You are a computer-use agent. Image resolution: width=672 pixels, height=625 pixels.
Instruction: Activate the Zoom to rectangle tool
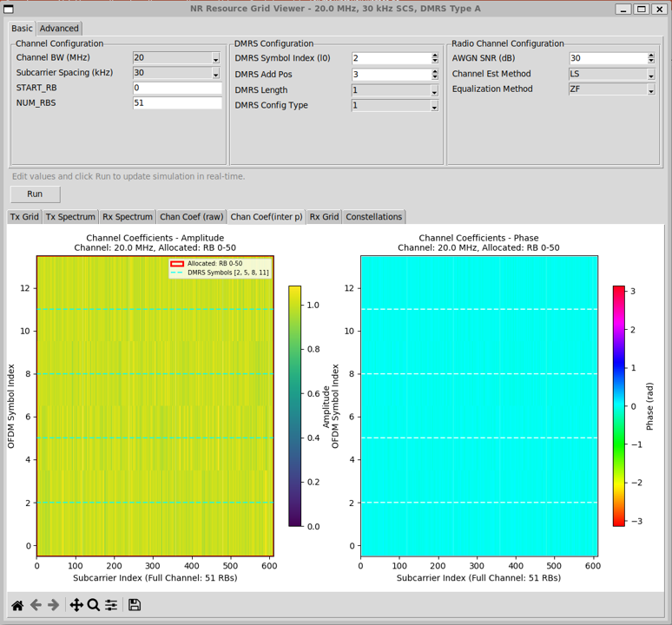coord(94,605)
